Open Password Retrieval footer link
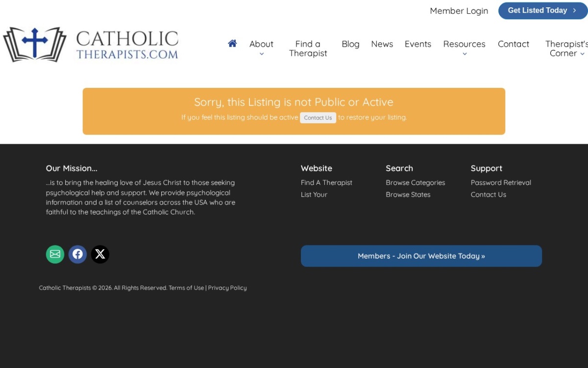The height and width of the screenshot is (368, 588). (501, 183)
